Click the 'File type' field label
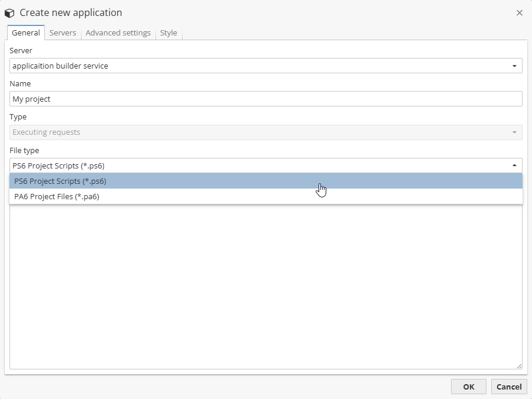The image size is (532, 399). [x=24, y=151]
